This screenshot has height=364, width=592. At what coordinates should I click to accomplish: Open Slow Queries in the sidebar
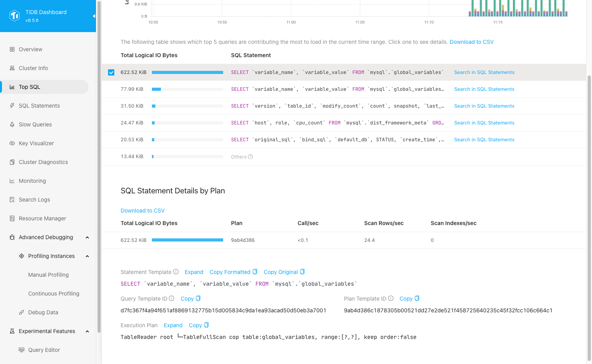click(35, 124)
